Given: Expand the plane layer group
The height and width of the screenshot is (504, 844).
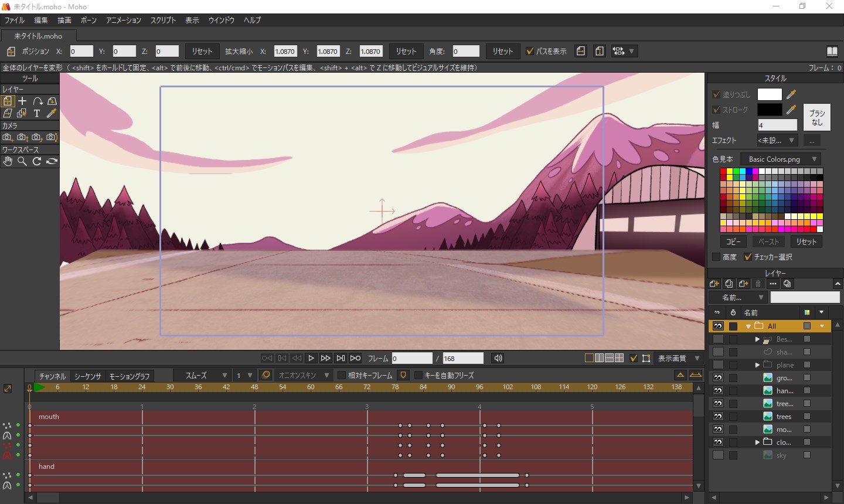Looking at the screenshot, I should click(757, 365).
